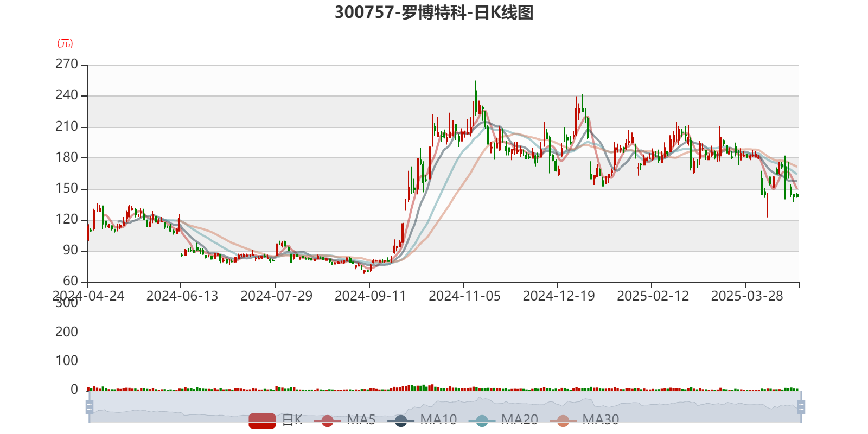Click the y-axis price label 150
Viewport: 868px width, 434px height.
point(67,188)
